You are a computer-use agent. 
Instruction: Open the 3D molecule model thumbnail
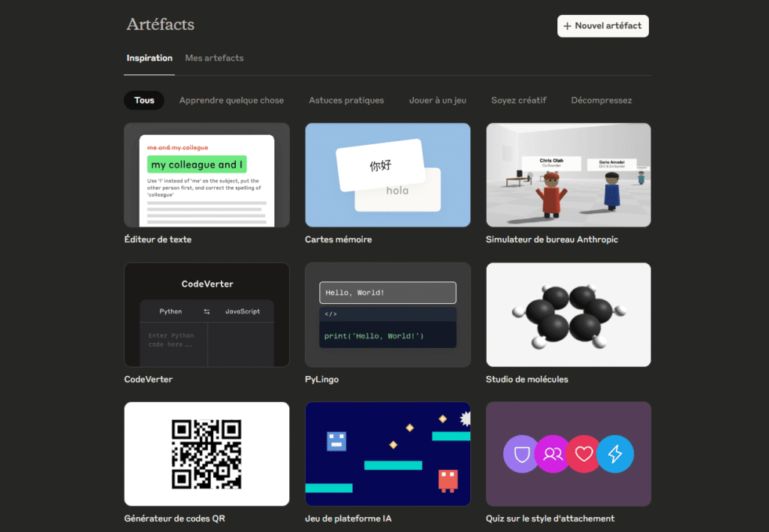[x=568, y=314]
